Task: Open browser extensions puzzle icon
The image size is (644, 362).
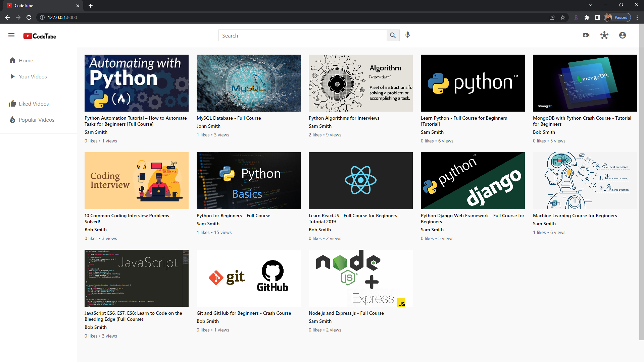Action: pyautogui.click(x=587, y=17)
